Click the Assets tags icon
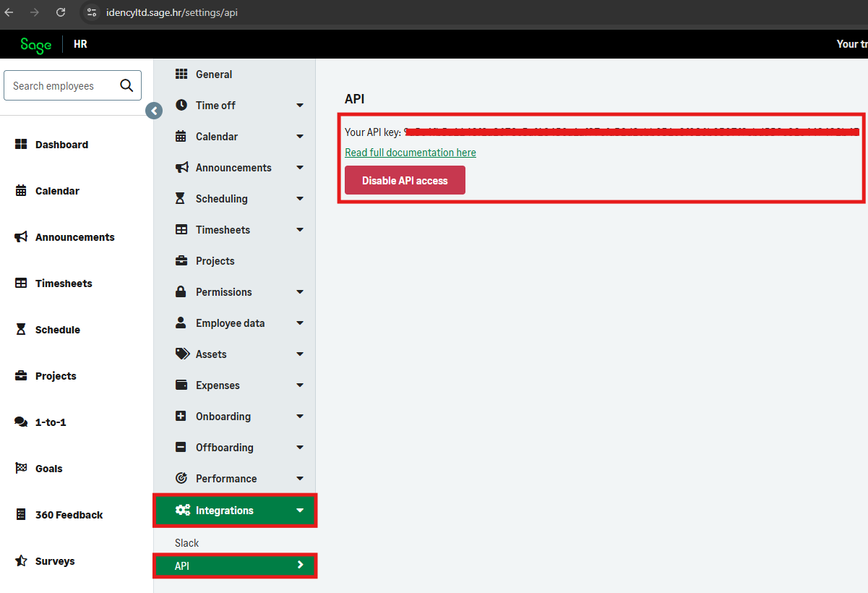 tap(182, 354)
